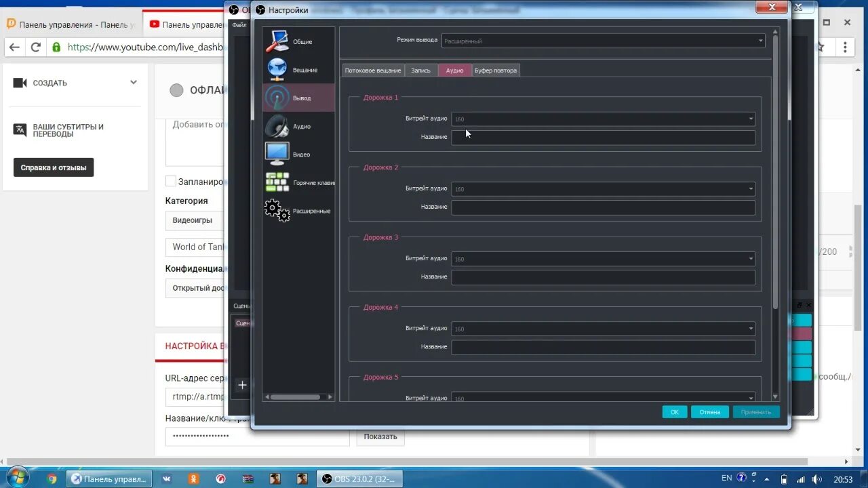Click the Показать stream key button
868x488 pixels.
click(380, 436)
